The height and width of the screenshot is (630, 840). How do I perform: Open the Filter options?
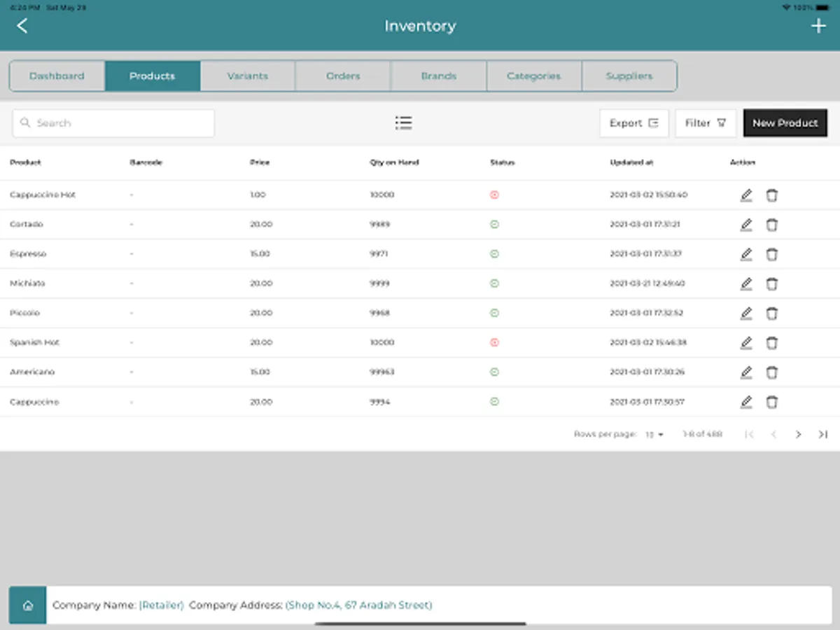click(706, 123)
